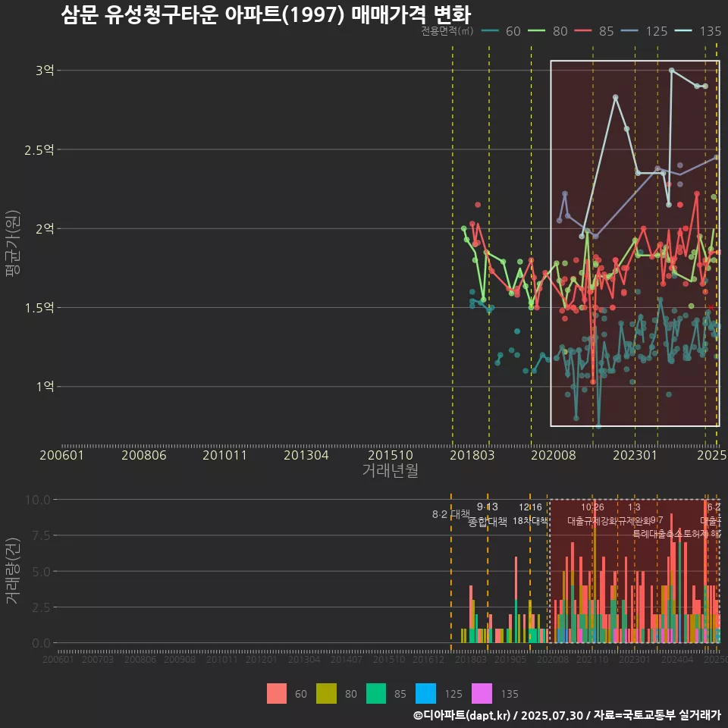Click the 거래년월 x-axis title
728x728 pixels.
[391, 470]
